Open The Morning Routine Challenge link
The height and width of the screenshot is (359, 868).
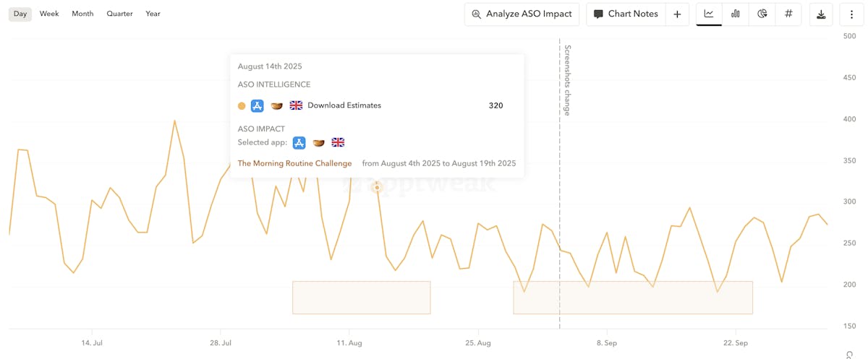click(x=294, y=163)
